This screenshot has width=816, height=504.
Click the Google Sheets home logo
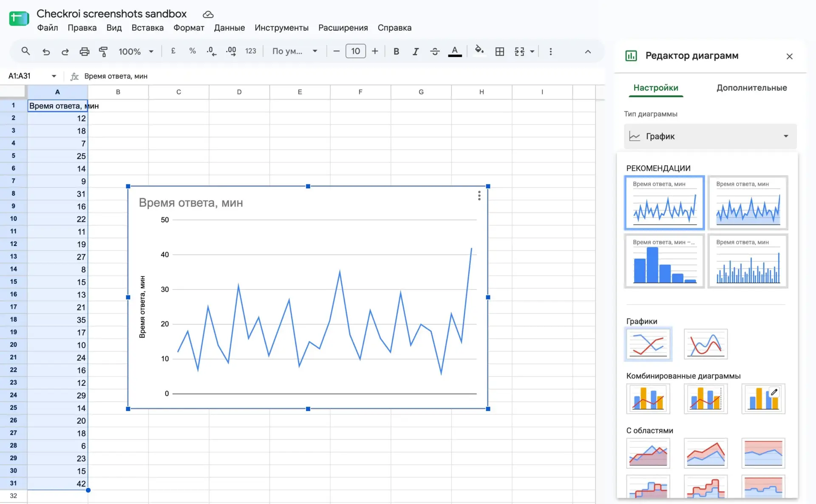tap(19, 19)
